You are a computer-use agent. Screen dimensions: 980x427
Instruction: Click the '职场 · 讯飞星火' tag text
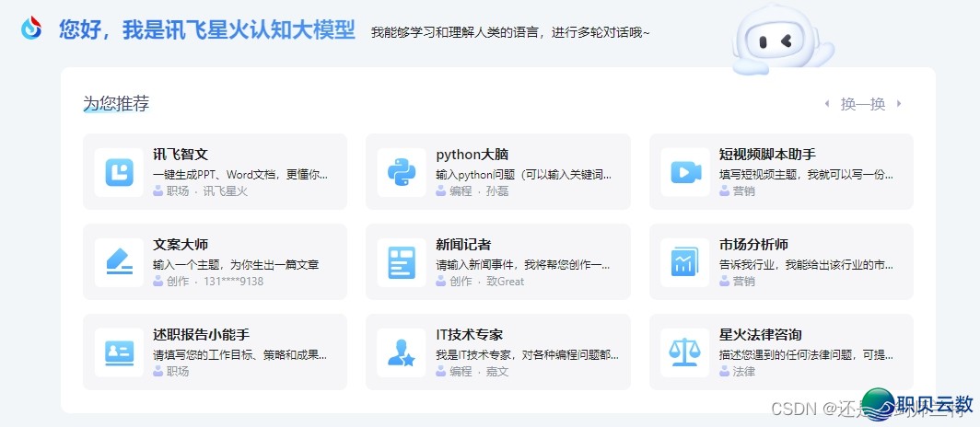[207, 191]
